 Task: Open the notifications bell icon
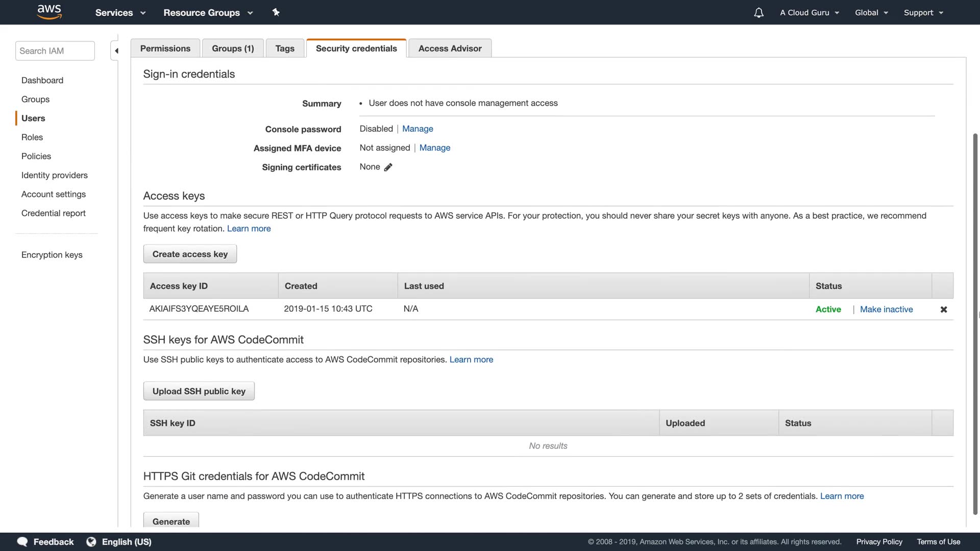pos(758,13)
